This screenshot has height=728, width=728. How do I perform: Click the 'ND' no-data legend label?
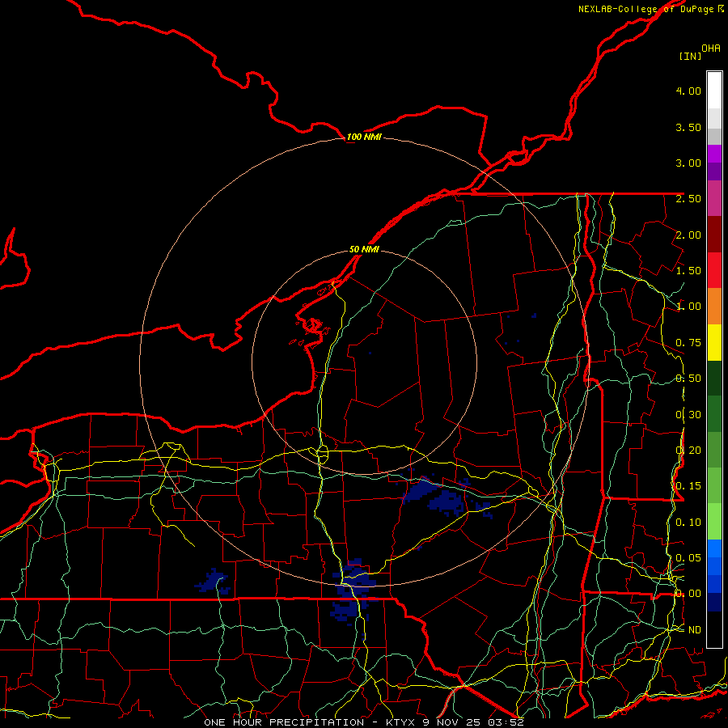(x=695, y=630)
